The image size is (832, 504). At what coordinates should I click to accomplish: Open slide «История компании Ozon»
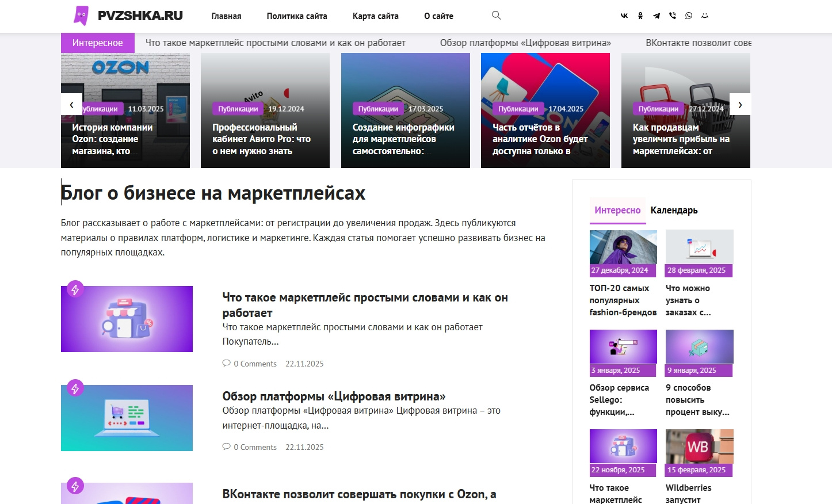pos(112,139)
